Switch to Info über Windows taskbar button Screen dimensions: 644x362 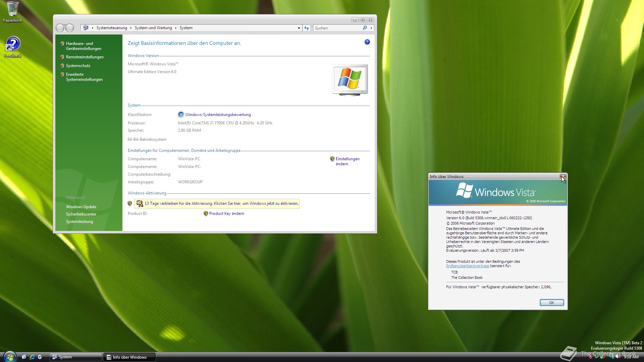click(x=129, y=357)
